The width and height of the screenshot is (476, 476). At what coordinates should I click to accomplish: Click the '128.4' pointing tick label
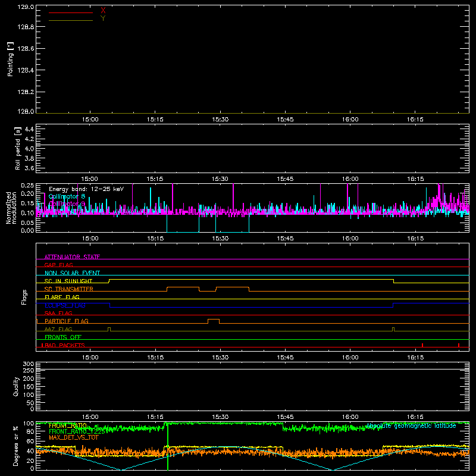[26, 70]
